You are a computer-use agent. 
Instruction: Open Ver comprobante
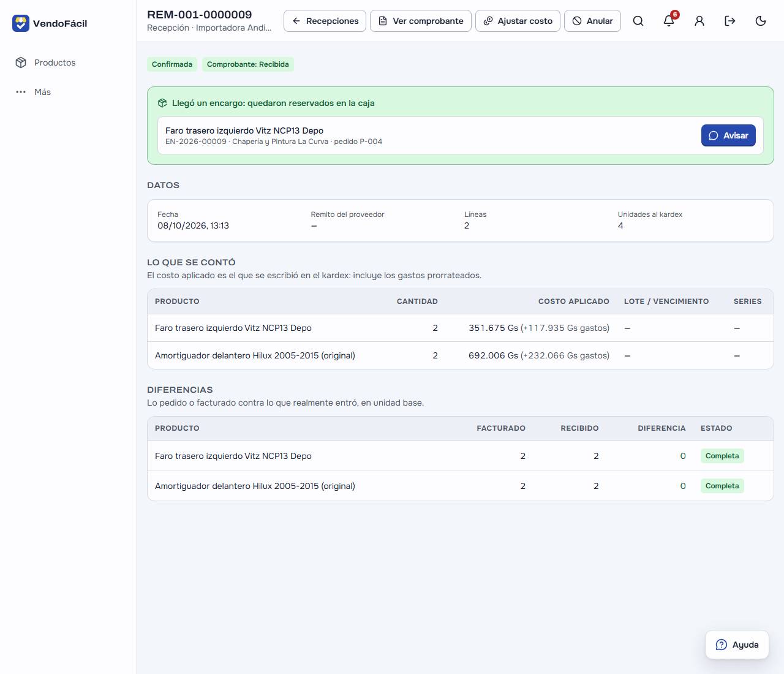(x=421, y=21)
